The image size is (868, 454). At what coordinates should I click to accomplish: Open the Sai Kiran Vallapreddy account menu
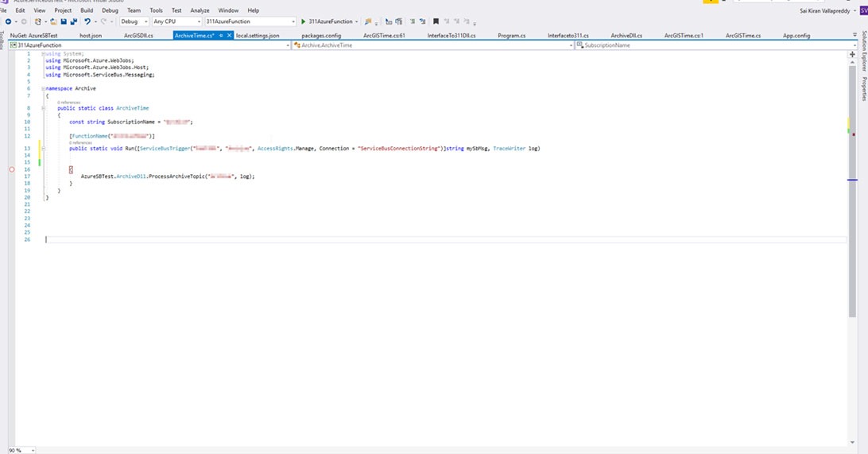click(x=827, y=10)
